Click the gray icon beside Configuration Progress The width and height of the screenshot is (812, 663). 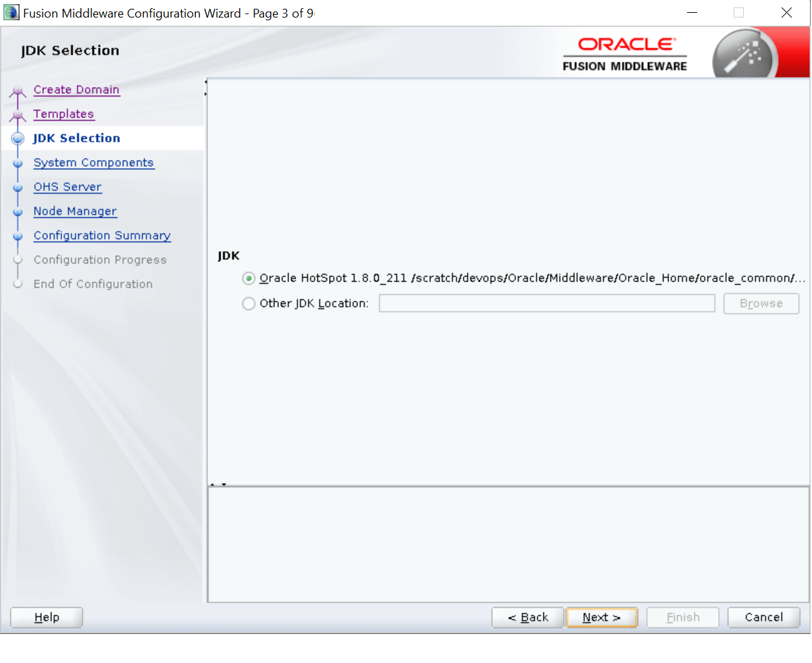(x=19, y=260)
